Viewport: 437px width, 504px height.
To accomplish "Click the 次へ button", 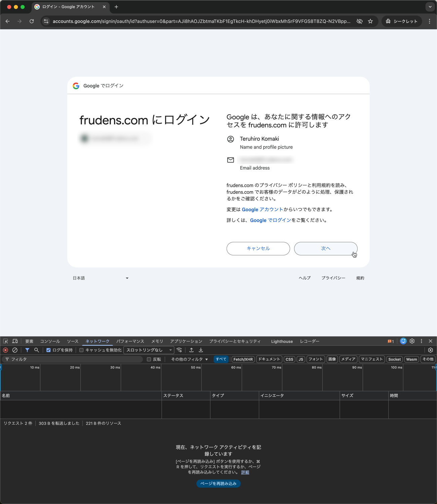I will [x=326, y=248].
